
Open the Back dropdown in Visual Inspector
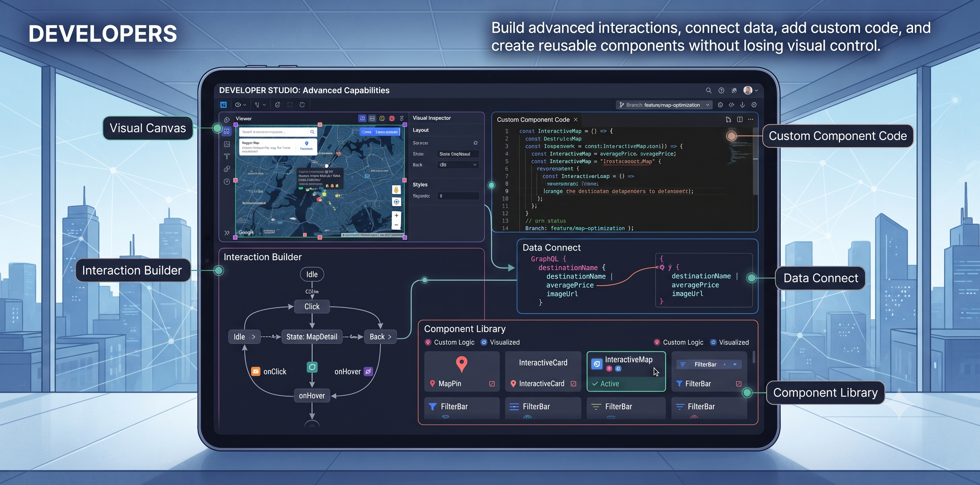(x=458, y=165)
